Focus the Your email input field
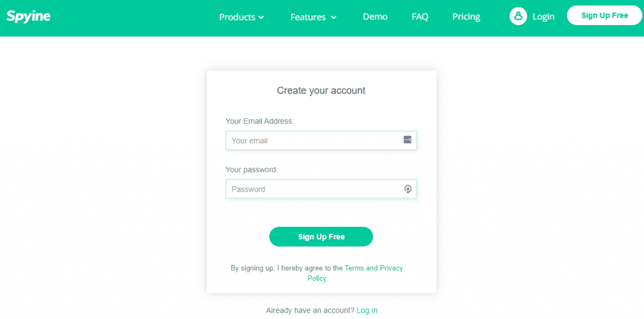644x319 pixels. [314, 141]
